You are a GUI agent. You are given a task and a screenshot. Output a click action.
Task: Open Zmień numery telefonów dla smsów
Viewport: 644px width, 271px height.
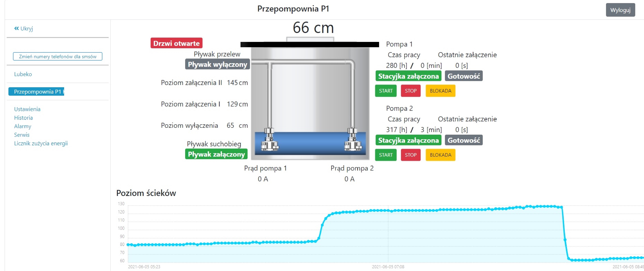[x=57, y=57]
